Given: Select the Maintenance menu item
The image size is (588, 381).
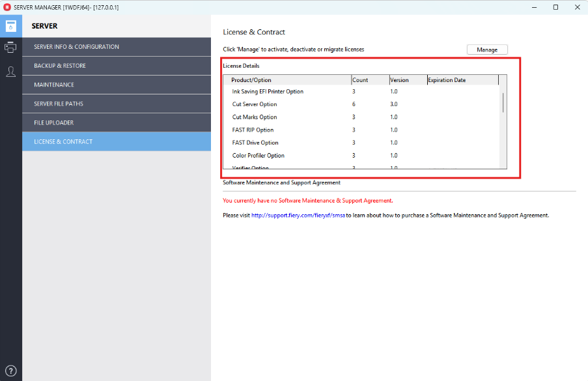Looking at the screenshot, I should coord(117,85).
